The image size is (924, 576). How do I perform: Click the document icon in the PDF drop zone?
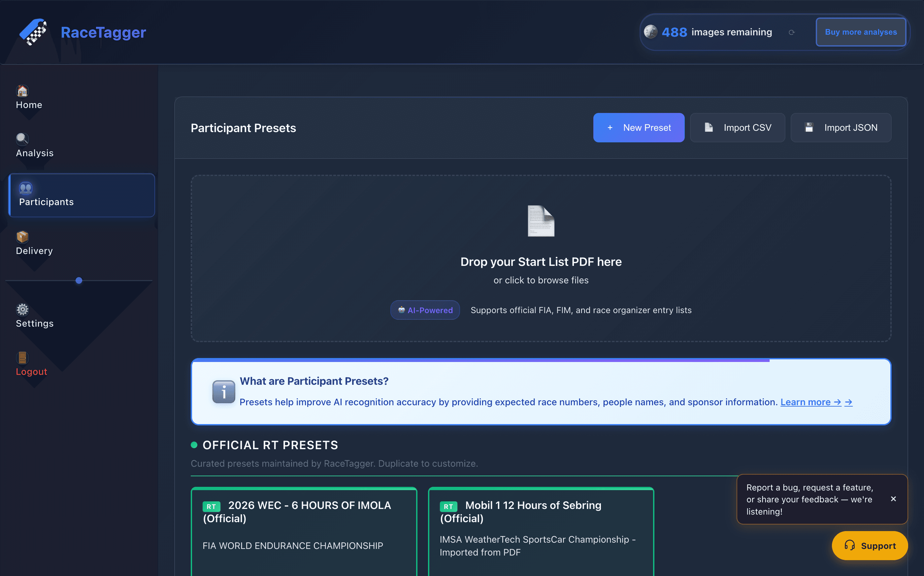[541, 221]
